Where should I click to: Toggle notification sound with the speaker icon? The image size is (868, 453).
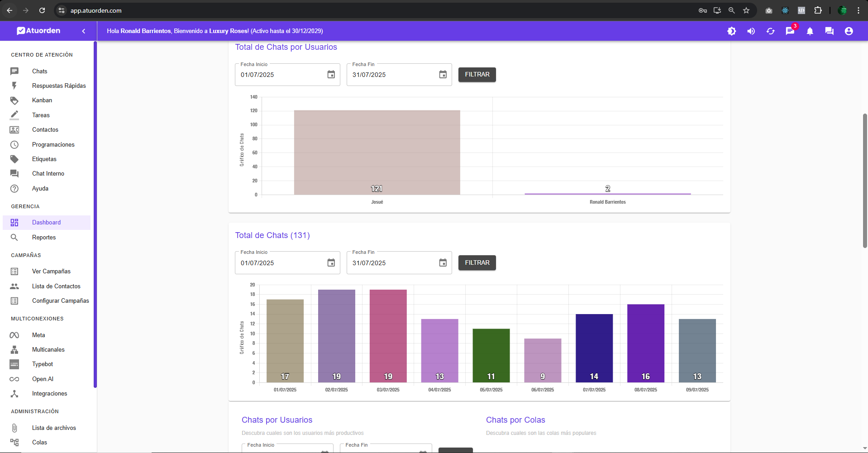pyautogui.click(x=751, y=31)
